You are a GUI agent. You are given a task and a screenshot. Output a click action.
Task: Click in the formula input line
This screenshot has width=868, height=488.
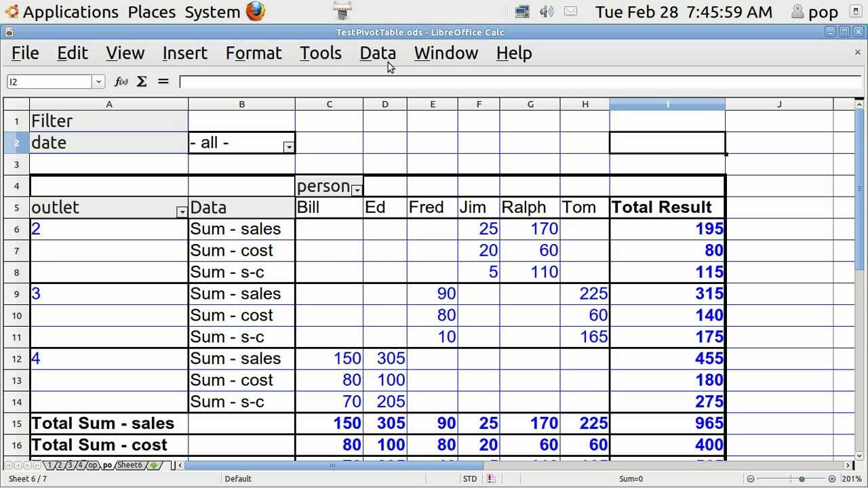tap(520, 81)
